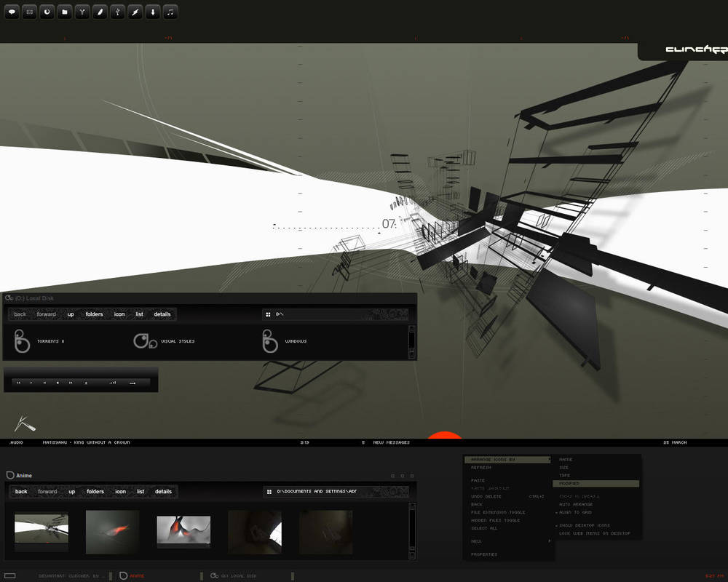
Task: Toggle folders pane in Local Disk window
Action: 94,314
